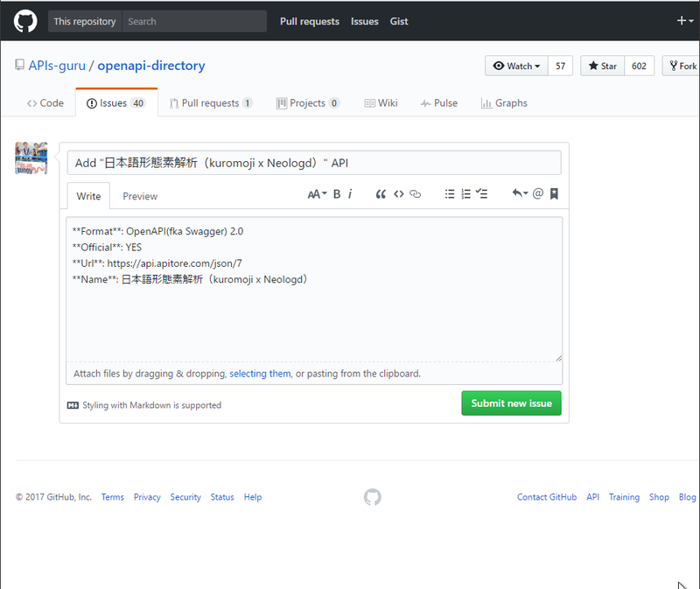
Task: Open the Pulse tab
Action: tap(439, 103)
